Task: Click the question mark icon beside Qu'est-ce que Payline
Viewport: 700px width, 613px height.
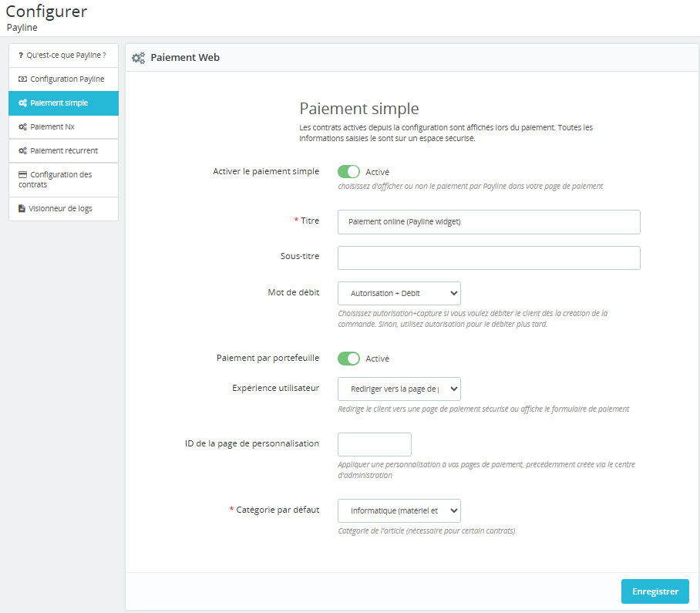Action: click(x=22, y=56)
